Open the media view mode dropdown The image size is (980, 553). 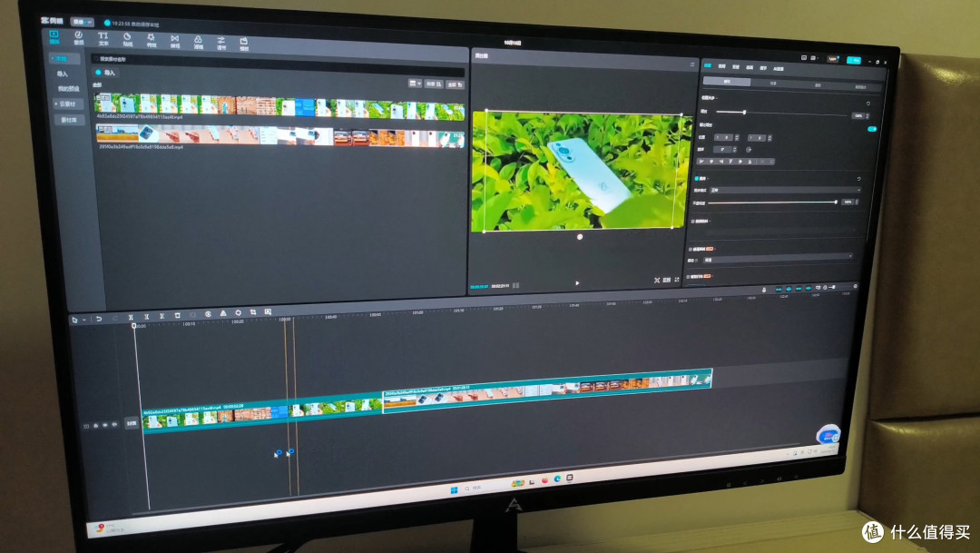[415, 84]
